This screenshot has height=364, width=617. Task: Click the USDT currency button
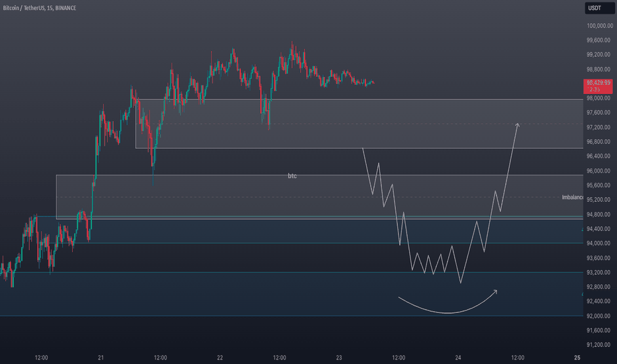(599, 8)
